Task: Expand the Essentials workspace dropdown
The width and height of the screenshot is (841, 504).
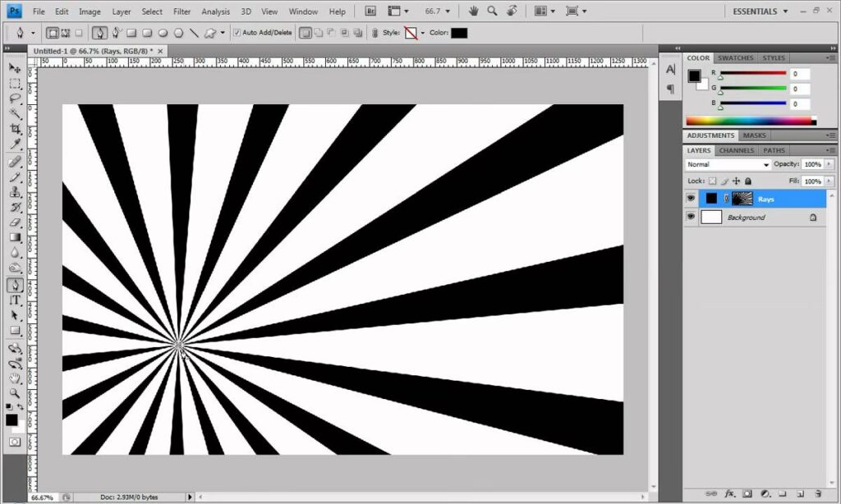Action: 760,11
